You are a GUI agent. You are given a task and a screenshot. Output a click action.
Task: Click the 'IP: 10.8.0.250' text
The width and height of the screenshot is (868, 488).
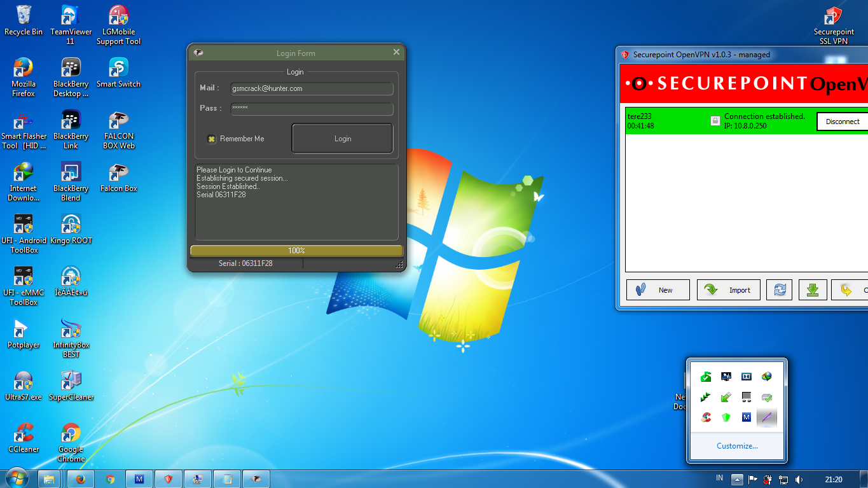coord(745,126)
